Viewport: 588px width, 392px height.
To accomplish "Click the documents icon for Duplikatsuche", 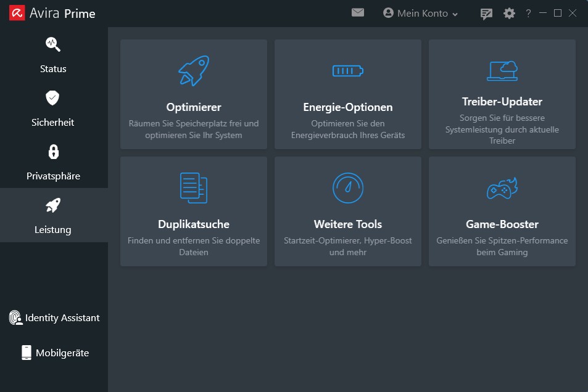I will (x=194, y=188).
